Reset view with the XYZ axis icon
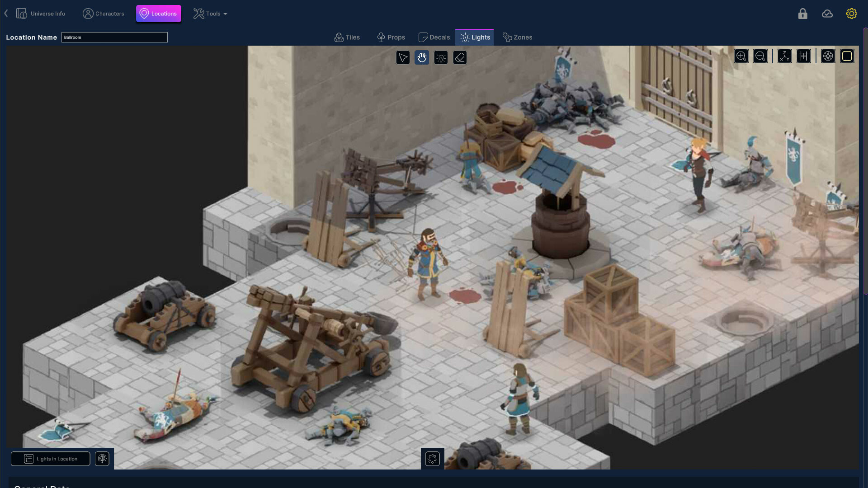 (784, 56)
